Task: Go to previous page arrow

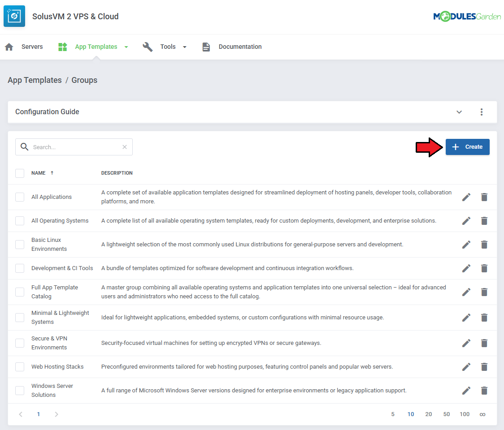Action: click(x=21, y=414)
